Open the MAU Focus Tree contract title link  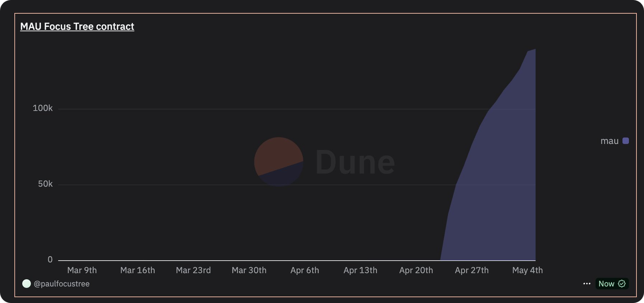point(77,27)
